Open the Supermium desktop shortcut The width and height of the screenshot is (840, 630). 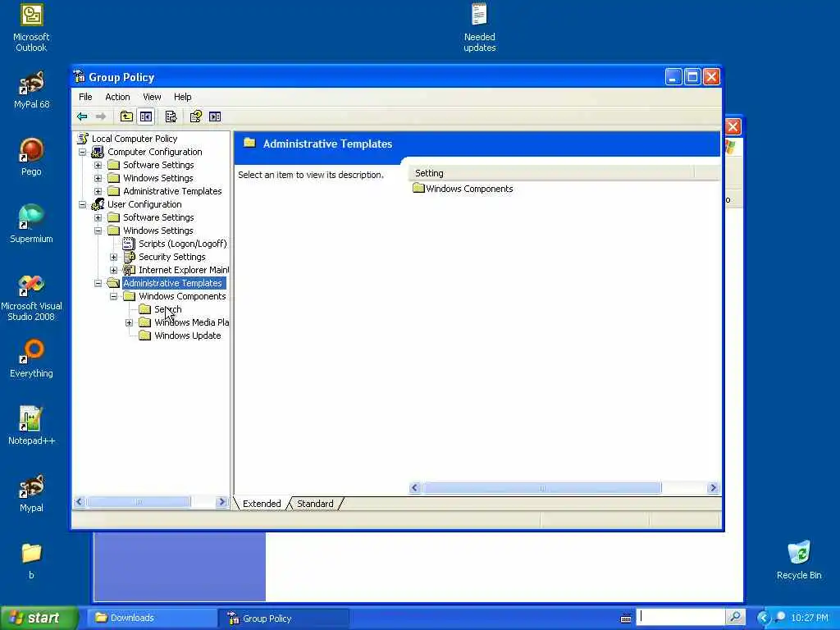point(31,225)
